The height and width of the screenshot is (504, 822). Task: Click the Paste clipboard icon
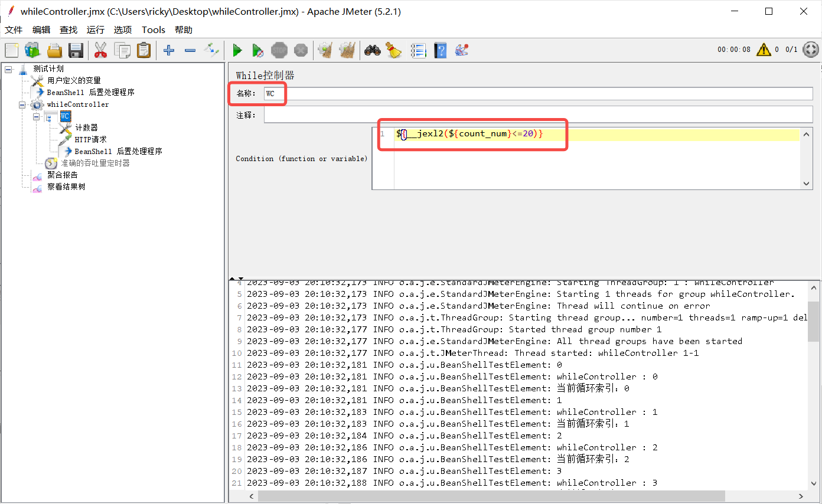143,50
